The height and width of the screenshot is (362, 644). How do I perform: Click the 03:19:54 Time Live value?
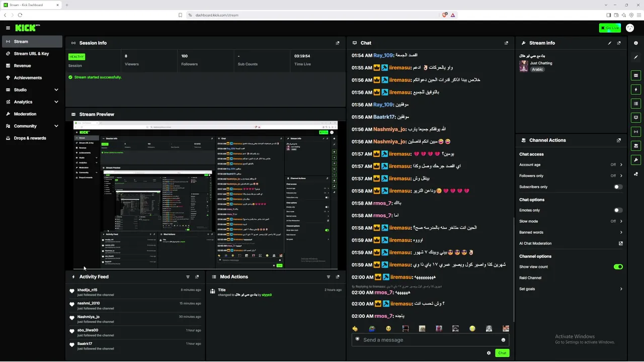coord(302,56)
